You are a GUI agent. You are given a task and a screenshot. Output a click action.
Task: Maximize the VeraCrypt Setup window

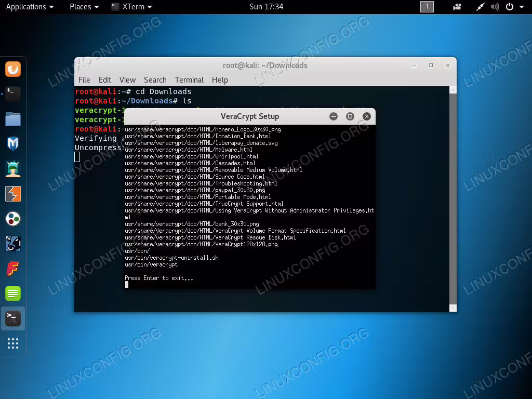point(350,116)
